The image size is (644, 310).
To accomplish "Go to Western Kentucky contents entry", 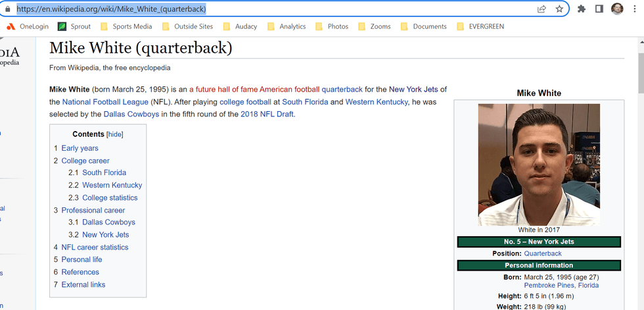I will click(112, 186).
